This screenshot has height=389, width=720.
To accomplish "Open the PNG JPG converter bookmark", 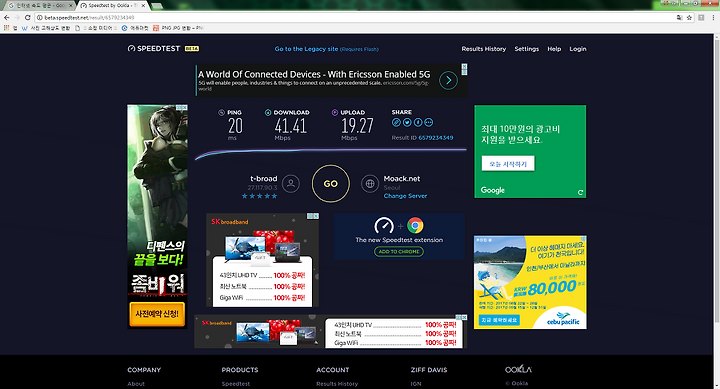I will pos(178,28).
